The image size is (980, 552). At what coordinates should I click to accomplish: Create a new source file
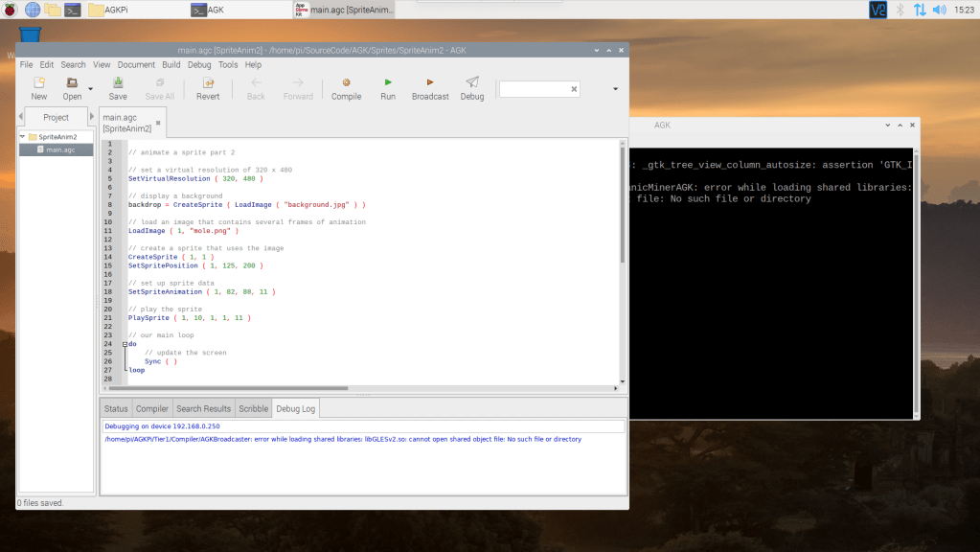(x=38, y=89)
